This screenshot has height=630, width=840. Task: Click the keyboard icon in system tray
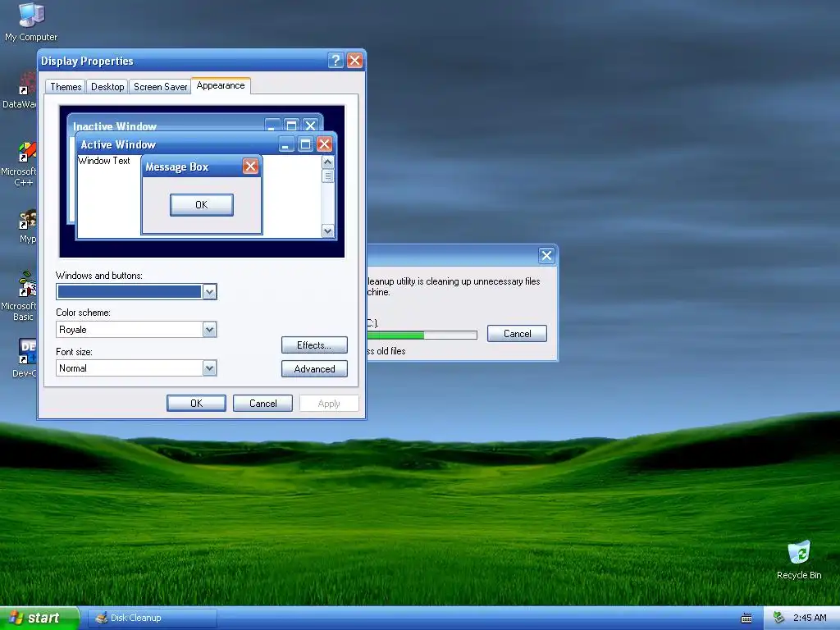pos(746,619)
